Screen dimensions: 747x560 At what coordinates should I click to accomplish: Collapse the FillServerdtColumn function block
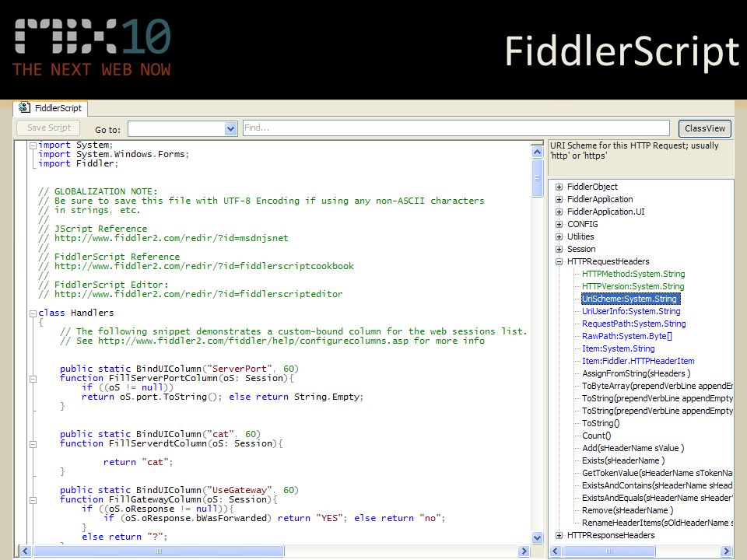point(33,444)
